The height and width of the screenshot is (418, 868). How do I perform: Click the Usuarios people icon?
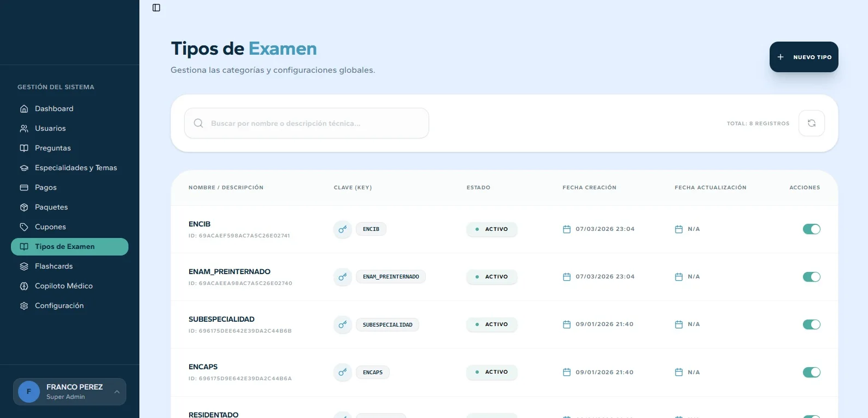pos(24,128)
